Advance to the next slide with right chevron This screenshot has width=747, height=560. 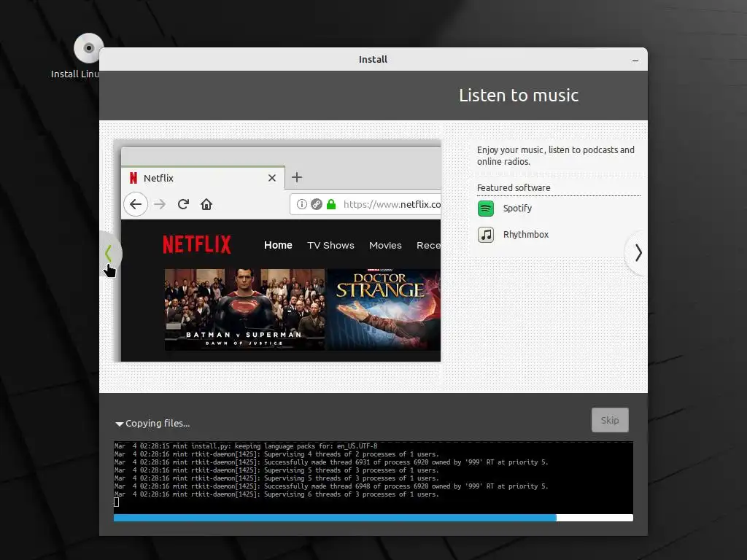pos(638,253)
